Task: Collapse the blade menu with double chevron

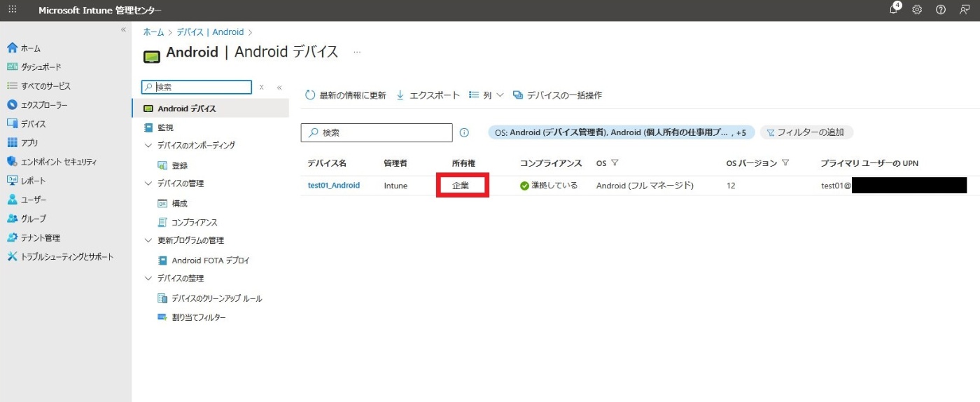Action: pos(279,88)
